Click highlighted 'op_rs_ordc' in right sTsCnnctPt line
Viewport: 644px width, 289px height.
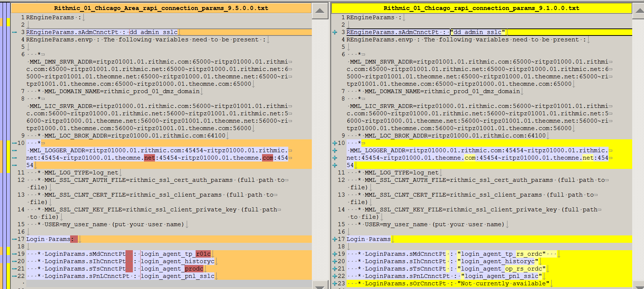point(523,269)
